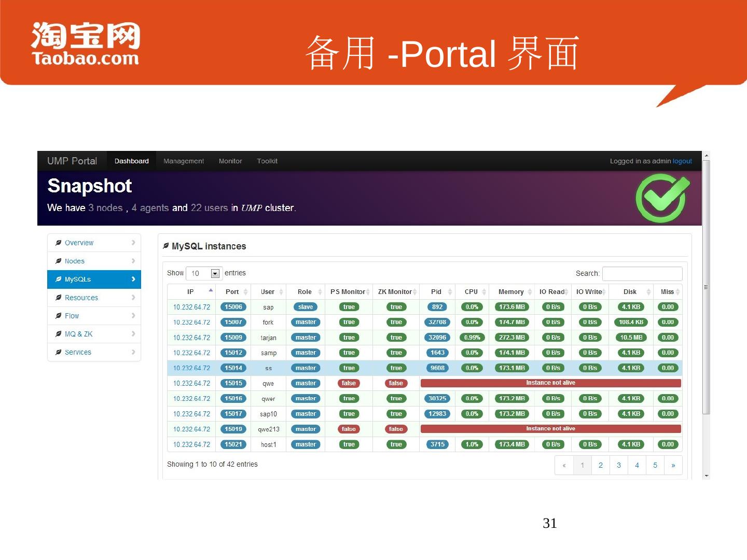Screen dimensions: 747x560
Task: Click the leaf icon beside MQ & ZK
Action: 59,334
